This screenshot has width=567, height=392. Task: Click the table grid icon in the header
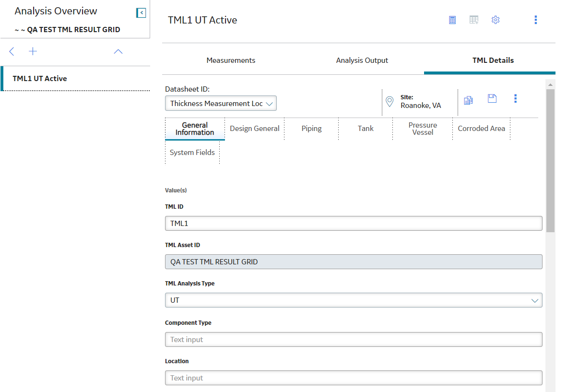point(474,20)
